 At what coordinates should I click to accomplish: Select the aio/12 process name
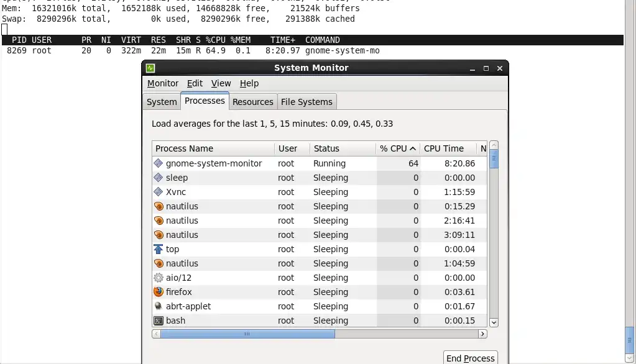click(x=178, y=278)
